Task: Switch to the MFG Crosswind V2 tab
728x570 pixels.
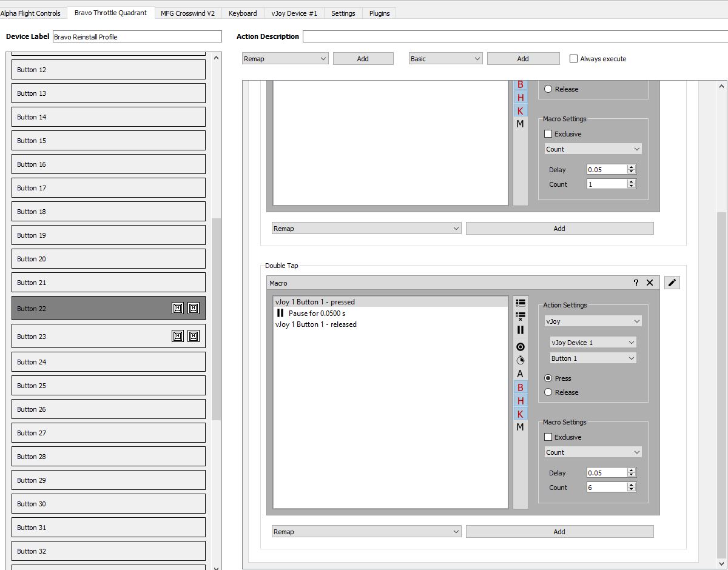Action: click(x=187, y=13)
